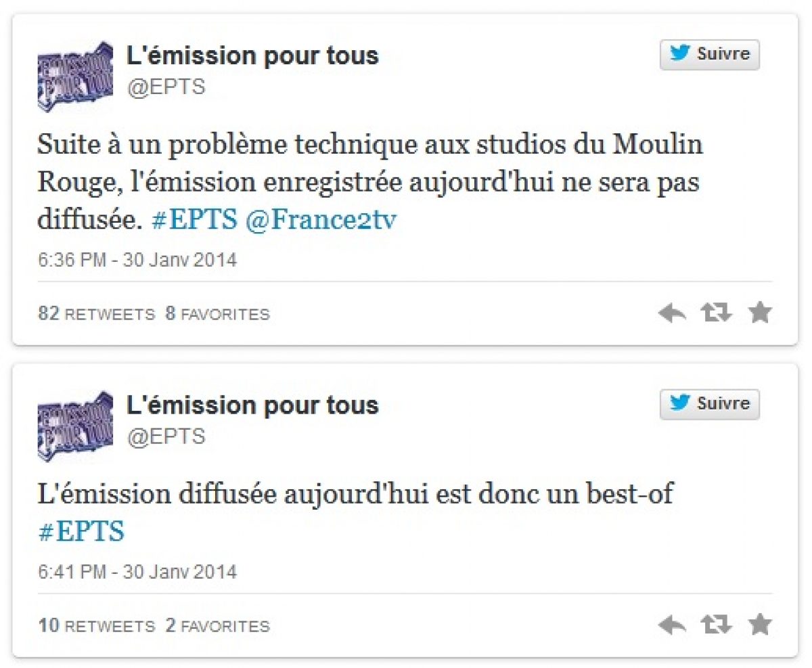Click the avatar on the first tweet
The width and height of the screenshot is (812, 668).
click(75, 76)
